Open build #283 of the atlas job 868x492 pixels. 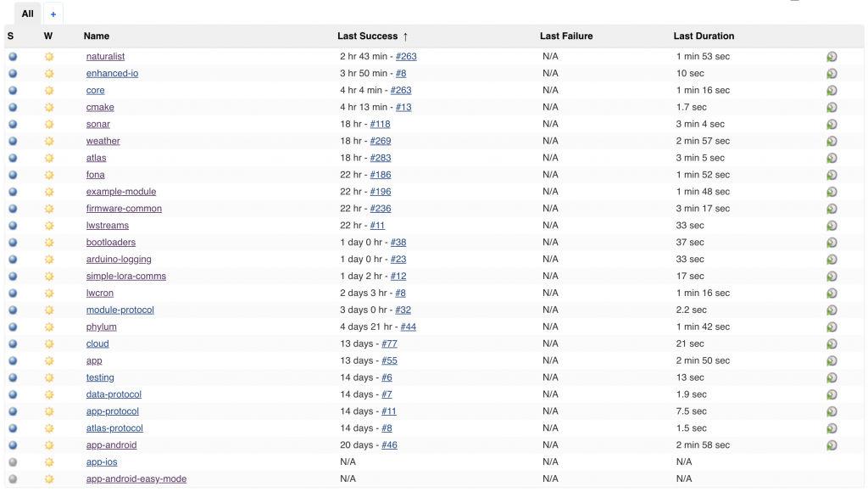[x=381, y=159]
